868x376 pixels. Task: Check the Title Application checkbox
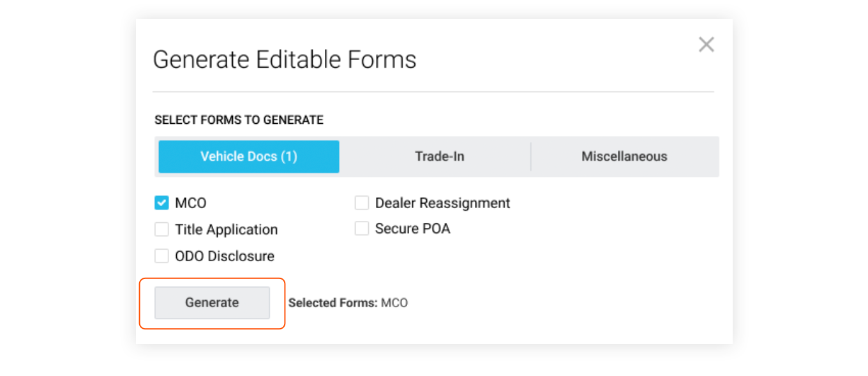pyautogui.click(x=161, y=229)
